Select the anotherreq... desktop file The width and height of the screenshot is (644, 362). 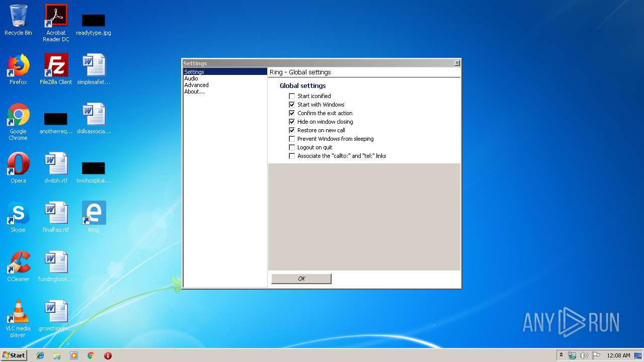(x=56, y=123)
